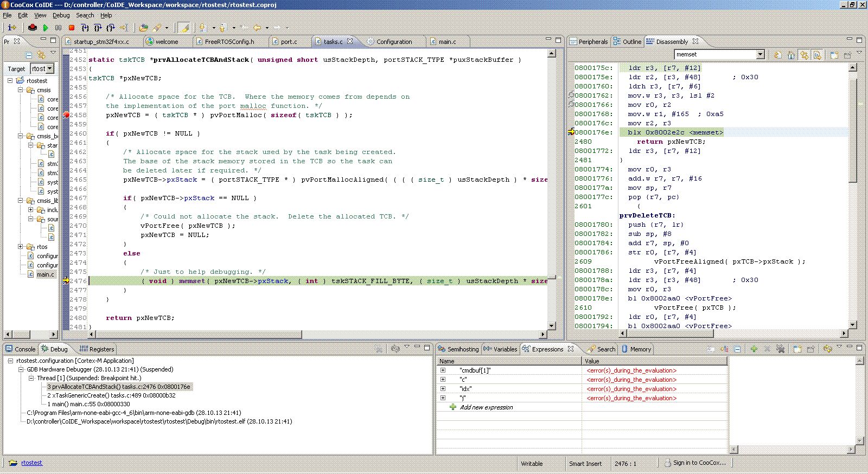Screen dimensions: 868x474
Task: Click the Step Over debug icon
Action: (x=98, y=28)
